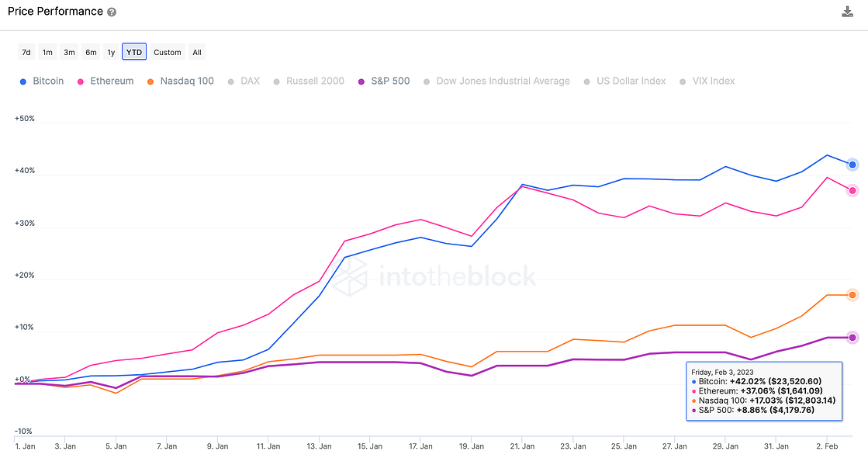Download the chart using the download icon
Screen dimensions: 868x458
(x=847, y=12)
